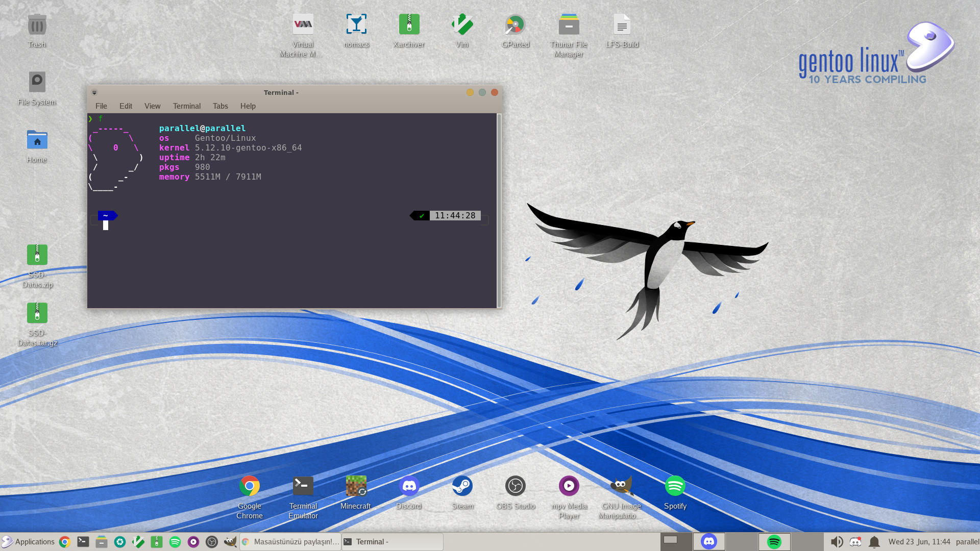Click the GIMP launcher in the panel
Image resolution: width=980 pixels, height=551 pixels.
point(230,542)
